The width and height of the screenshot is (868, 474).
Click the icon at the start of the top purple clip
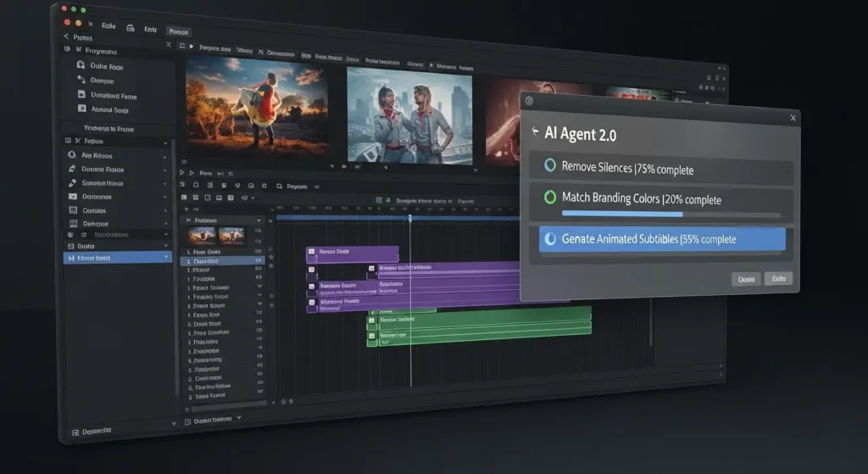[x=312, y=253]
